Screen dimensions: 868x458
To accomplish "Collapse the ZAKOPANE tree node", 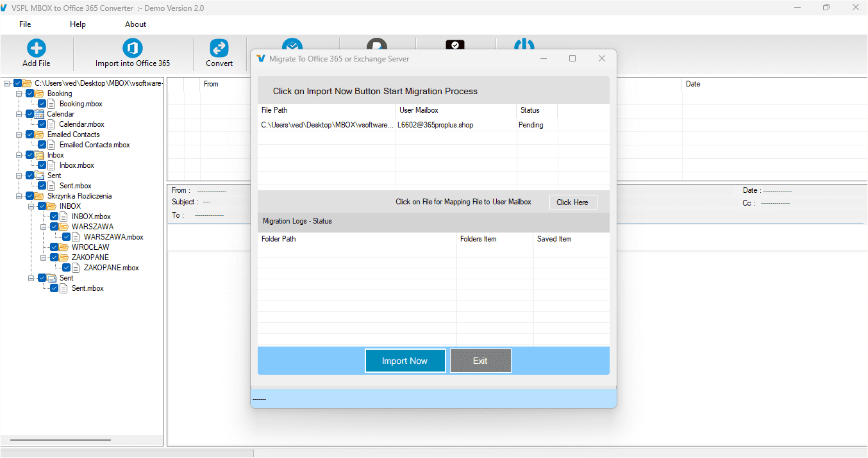I will pyautogui.click(x=44, y=258).
